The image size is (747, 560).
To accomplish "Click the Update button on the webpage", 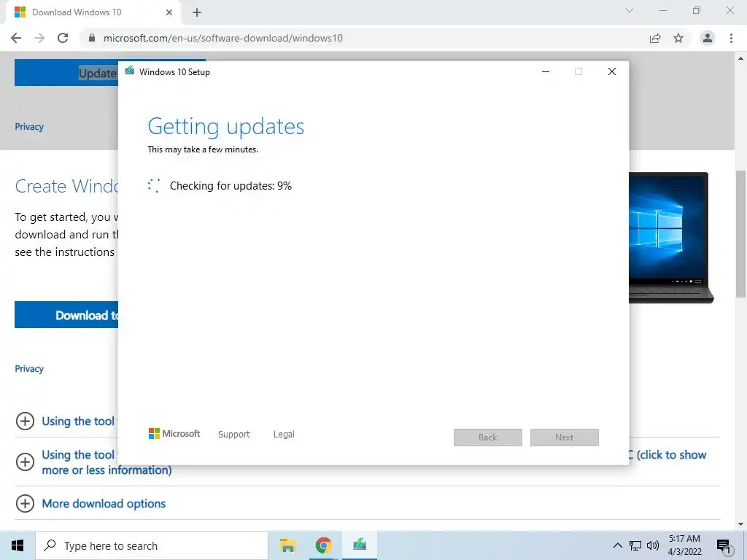I will click(x=66, y=73).
